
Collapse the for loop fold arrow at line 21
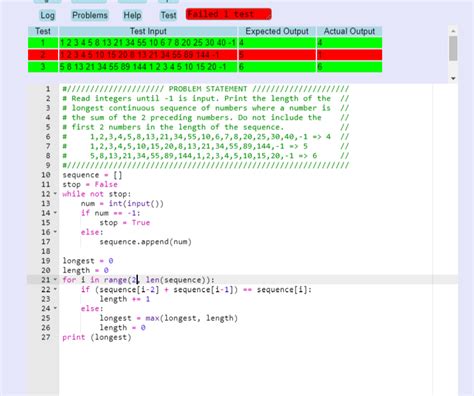[x=55, y=279]
